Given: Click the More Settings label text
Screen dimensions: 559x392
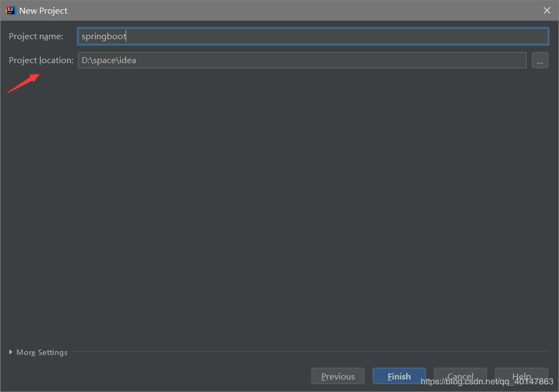Looking at the screenshot, I should click(x=42, y=352).
